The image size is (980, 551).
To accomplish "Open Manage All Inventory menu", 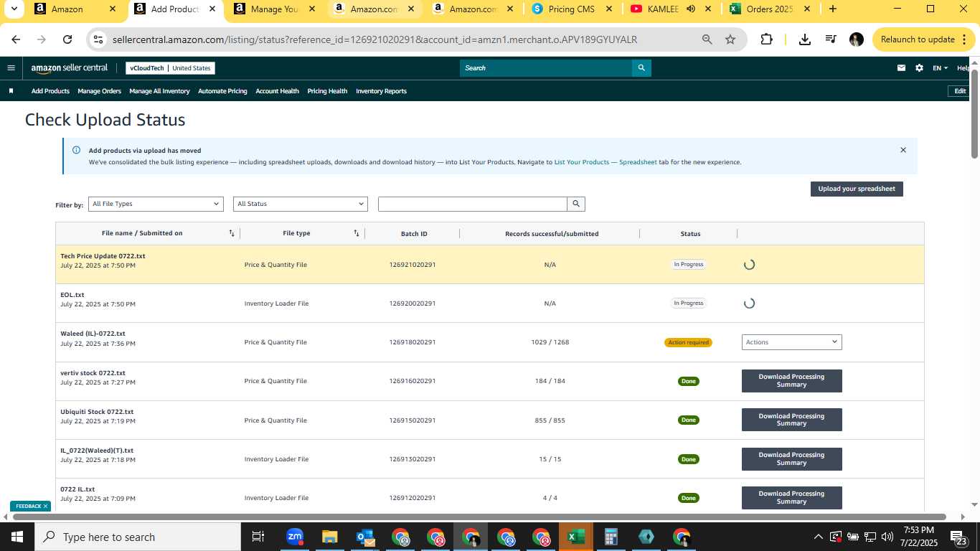I will 159,91.
